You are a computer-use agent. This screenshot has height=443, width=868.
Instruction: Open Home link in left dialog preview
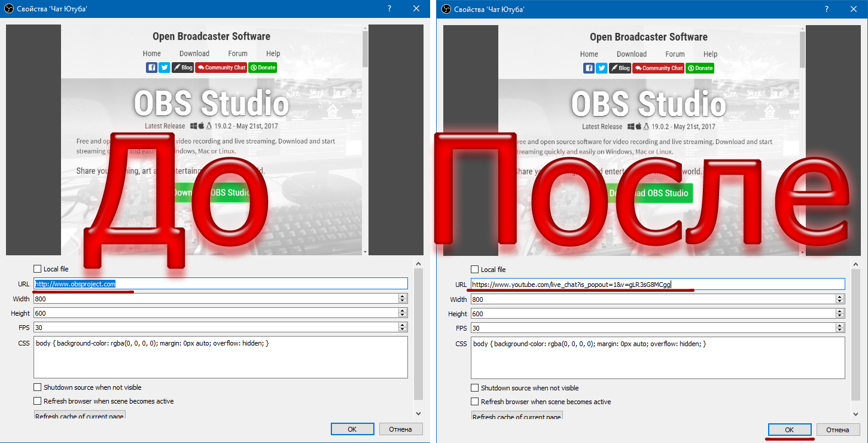coord(152,53)
